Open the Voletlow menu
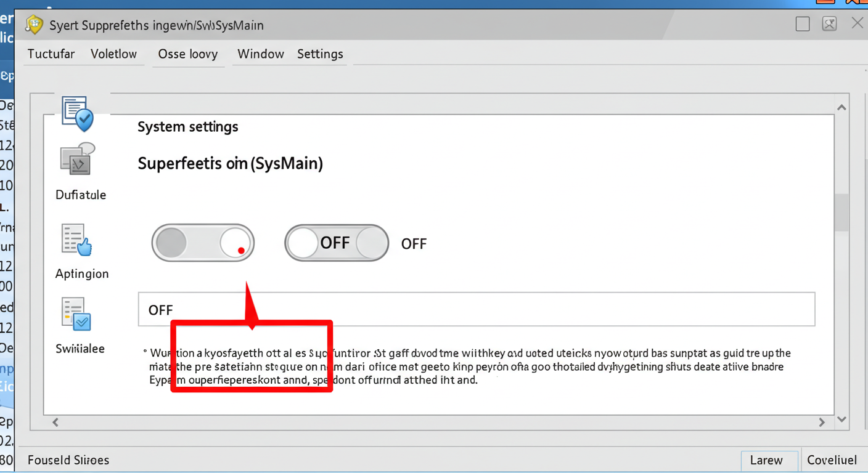 coord(113,54)
